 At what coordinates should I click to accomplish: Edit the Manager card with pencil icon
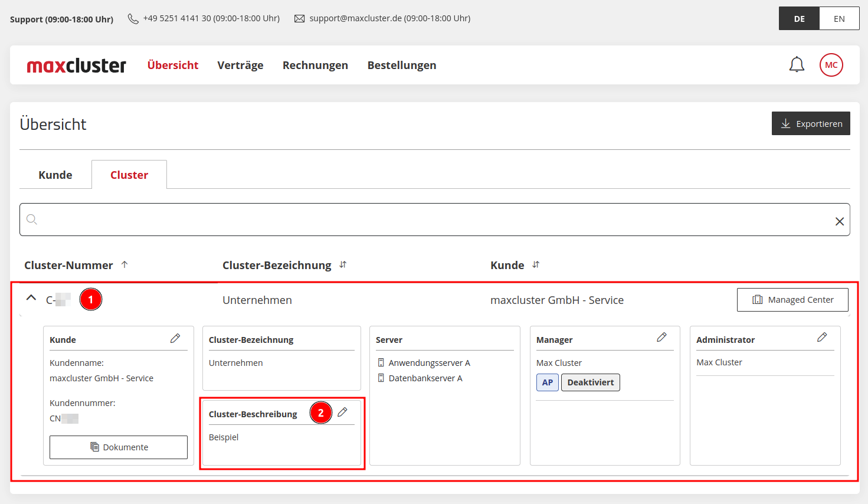pyautogui.click(x=661, y=337)
